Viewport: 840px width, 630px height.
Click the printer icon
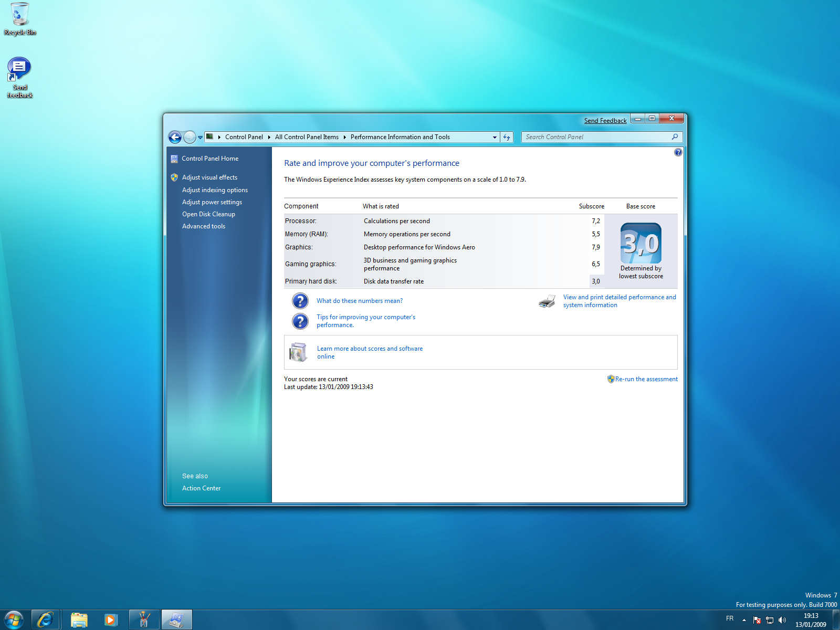[547, 301]
